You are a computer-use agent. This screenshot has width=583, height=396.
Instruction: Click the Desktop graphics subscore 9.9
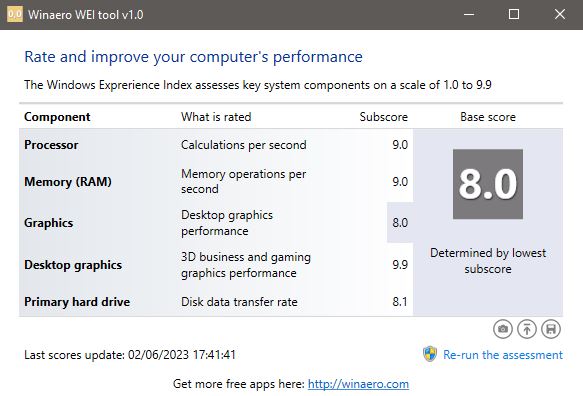pyautogui.click(x=400, y=265)
